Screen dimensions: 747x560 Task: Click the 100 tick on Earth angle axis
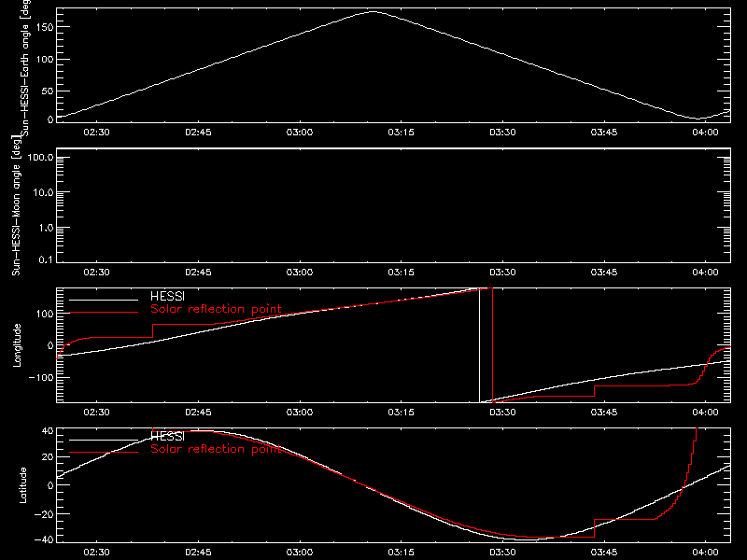[x=45, y=59]
